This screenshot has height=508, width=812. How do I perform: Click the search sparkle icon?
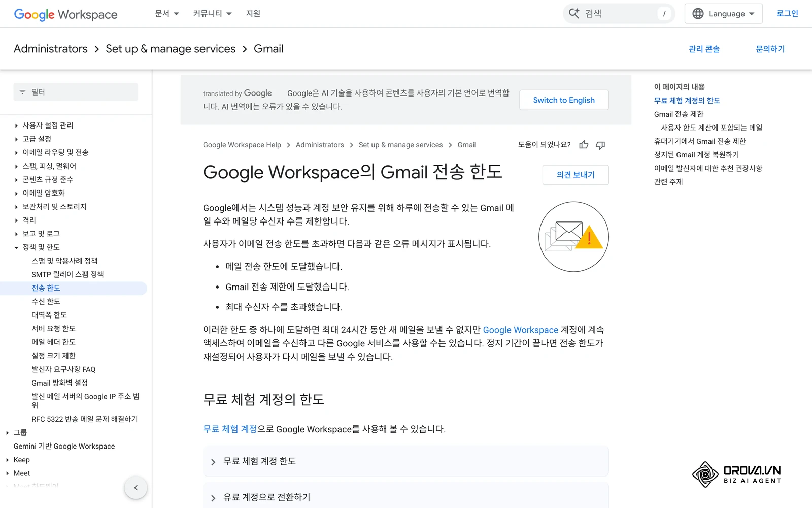pos(574,13)
